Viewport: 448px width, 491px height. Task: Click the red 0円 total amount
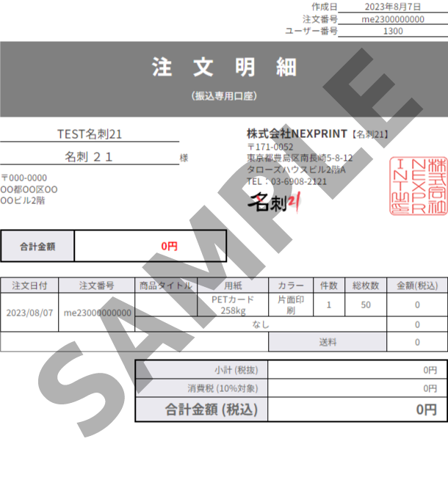click(x=169, y=247)
